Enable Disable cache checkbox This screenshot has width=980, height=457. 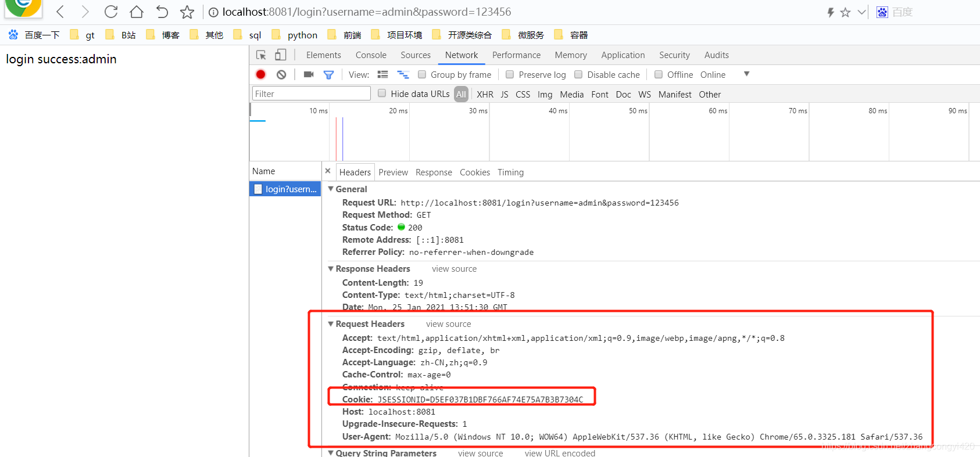[x=578, y=74]
